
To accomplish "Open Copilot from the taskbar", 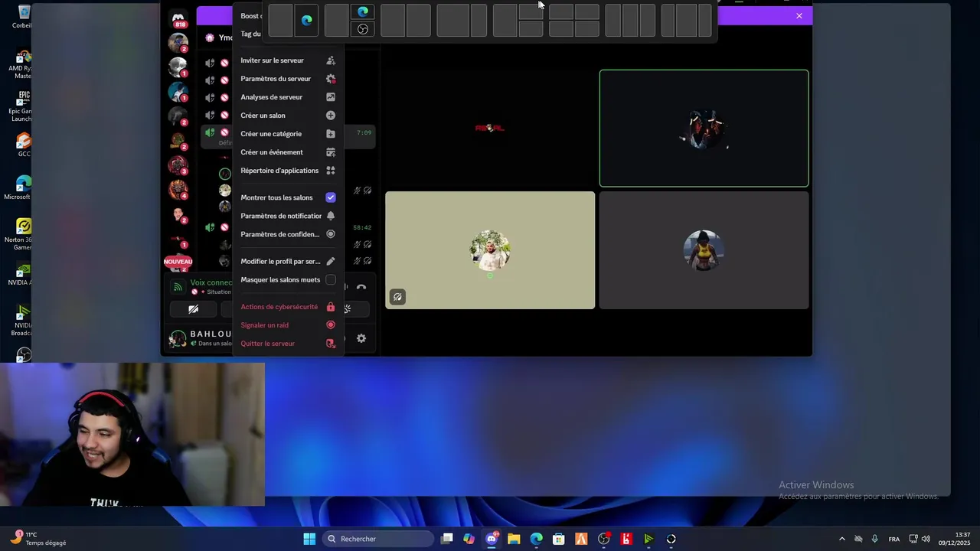I will 469,539.
